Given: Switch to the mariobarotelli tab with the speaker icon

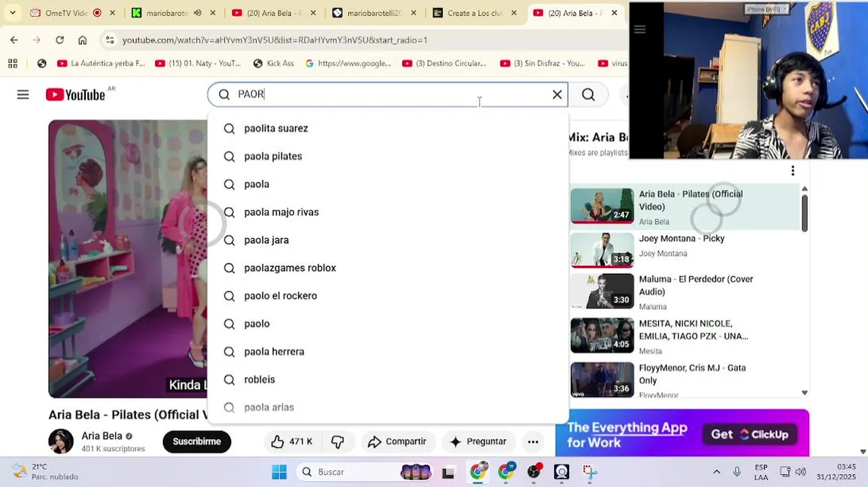Looking at the screenshot, I should click(x=165, y=13).
